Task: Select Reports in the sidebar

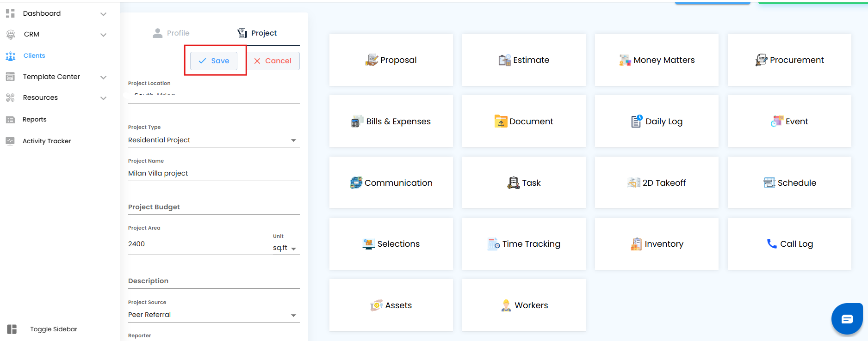Action: (34, 119)
